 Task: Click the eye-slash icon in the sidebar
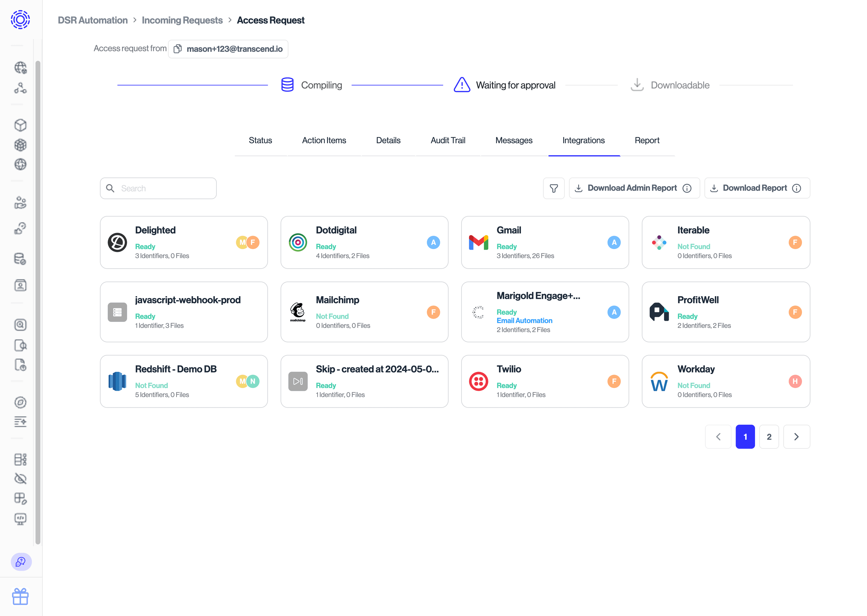(x=21, y=479)
